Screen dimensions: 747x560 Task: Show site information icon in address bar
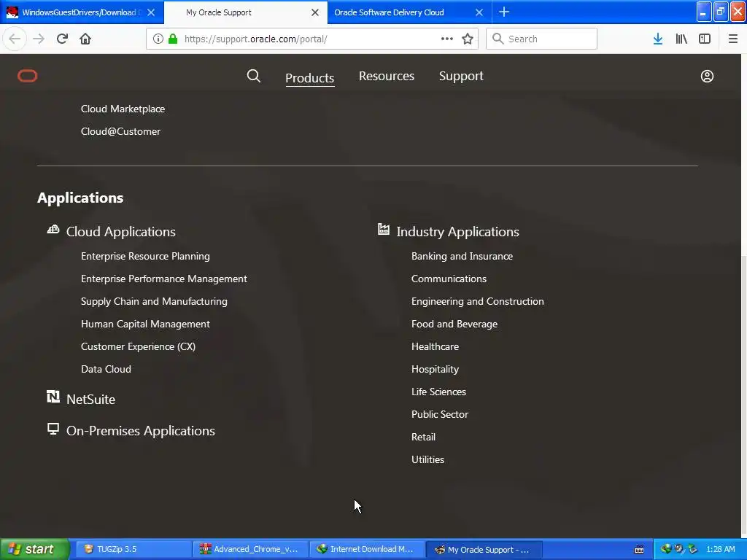click(158, 39)
